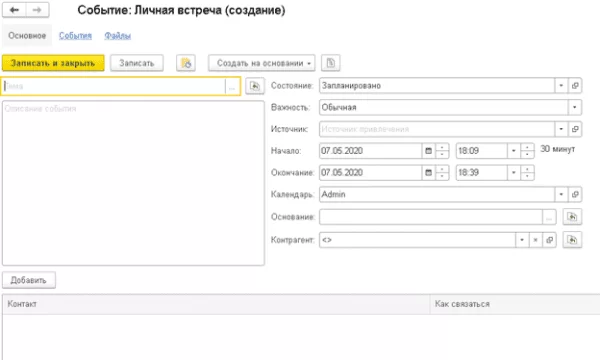This screenshot has height=360, width=600.
Task: Open the Контрагент item via open icon
Action: [549, 240]
